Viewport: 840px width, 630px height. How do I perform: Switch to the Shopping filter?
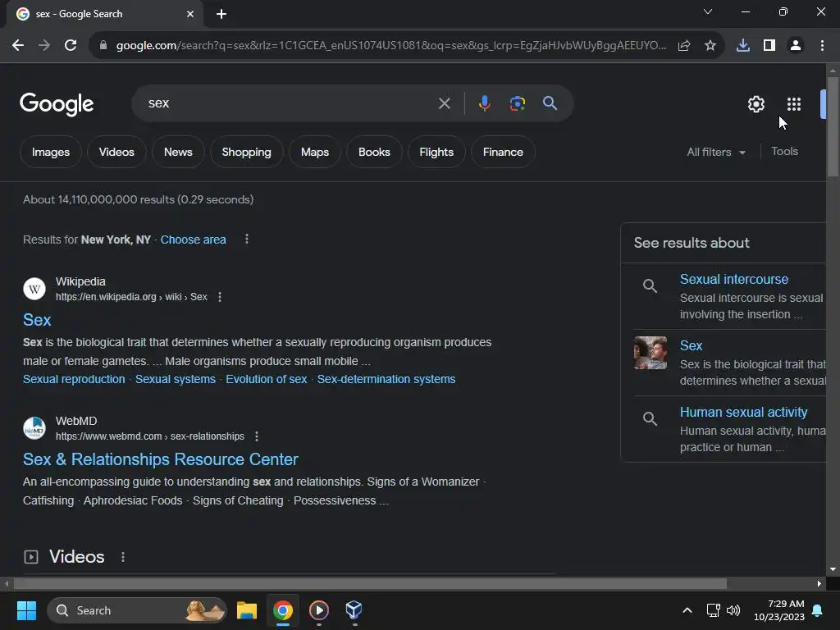point(246,152)
